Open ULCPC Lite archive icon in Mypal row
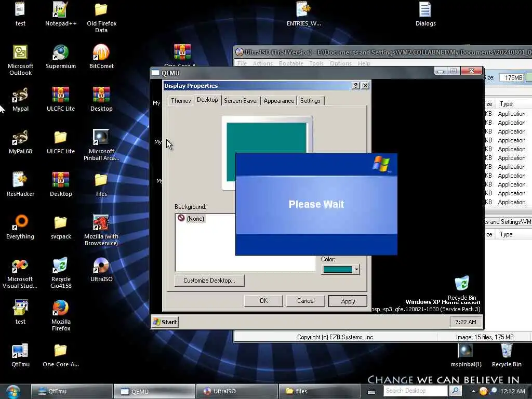The image size is (532, 399). pos(61,99)
